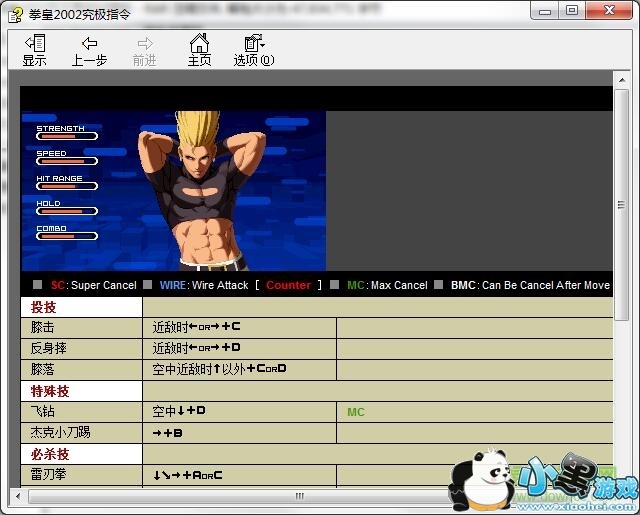Select the 投技 section header
The width and height of the screenshot is (640, 515).
tap(81, 307)
